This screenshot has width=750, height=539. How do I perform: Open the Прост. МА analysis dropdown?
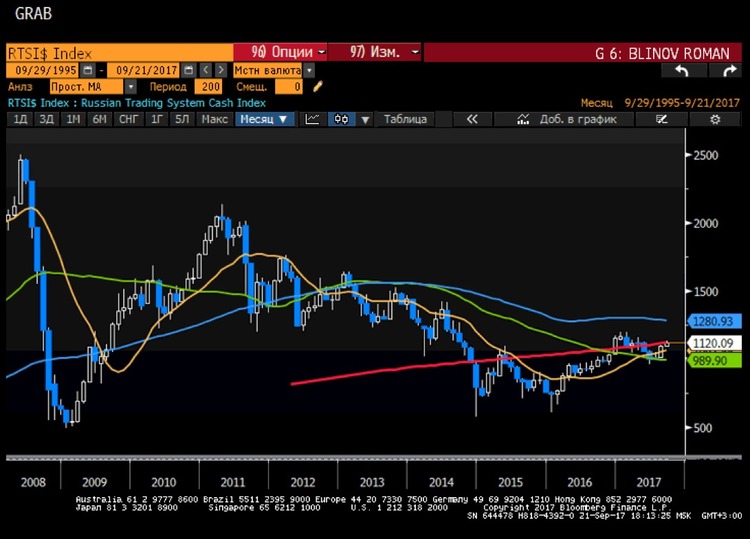(131, 87)
